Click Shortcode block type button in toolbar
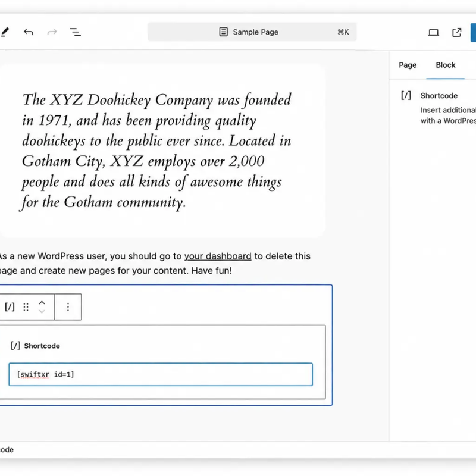 (10, 307)
